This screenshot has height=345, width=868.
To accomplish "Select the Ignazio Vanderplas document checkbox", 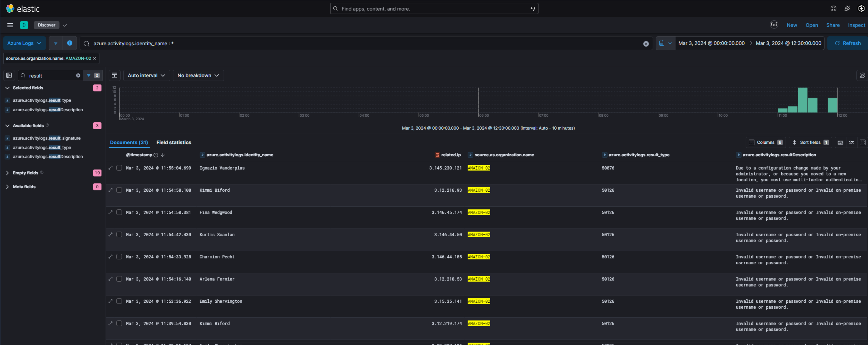I will (119, 168).
